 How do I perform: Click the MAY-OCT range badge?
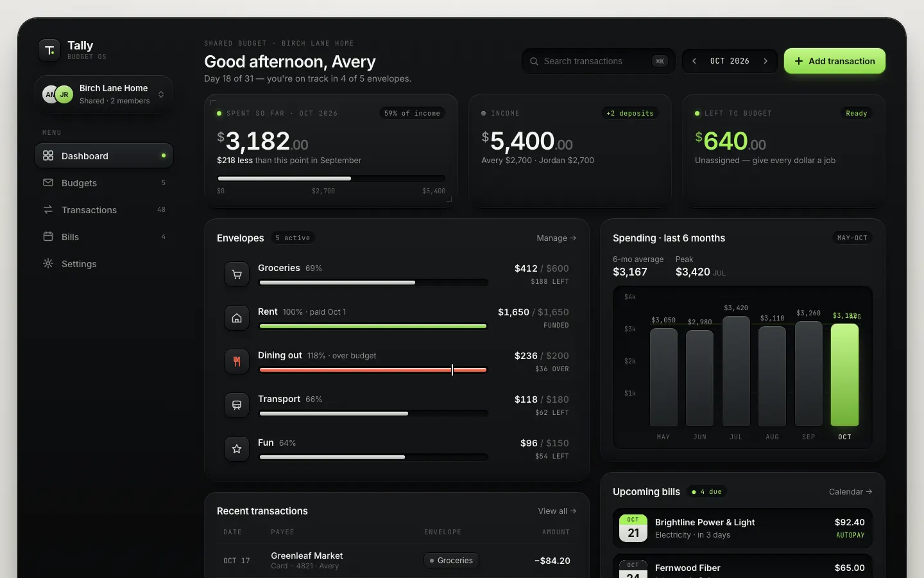tap(852, 238)
